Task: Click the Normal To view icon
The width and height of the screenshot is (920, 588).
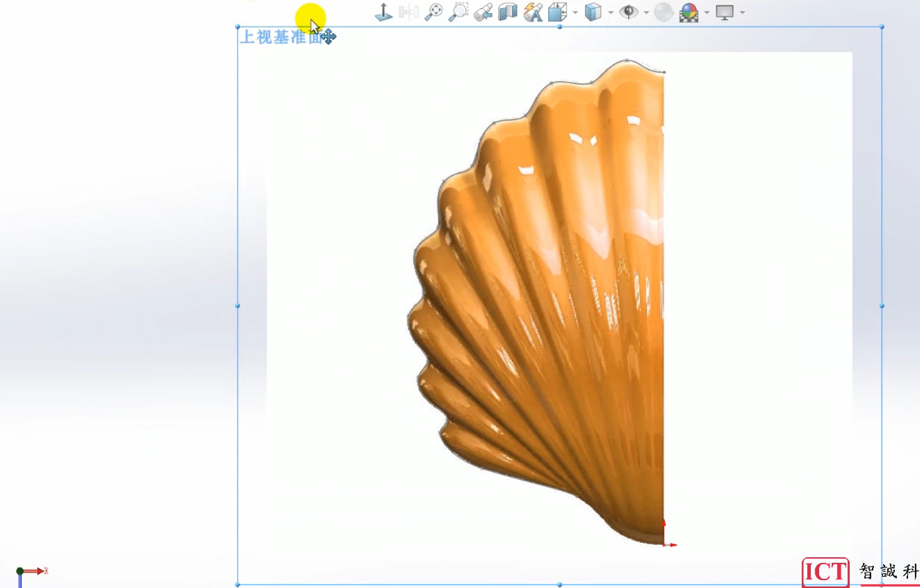Action: [x=383, y=12]
